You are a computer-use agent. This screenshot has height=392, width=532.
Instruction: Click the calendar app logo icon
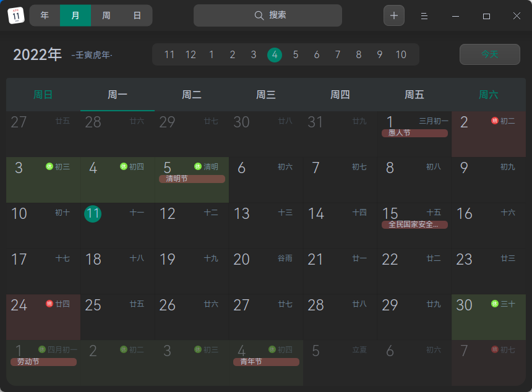(15, 15)
